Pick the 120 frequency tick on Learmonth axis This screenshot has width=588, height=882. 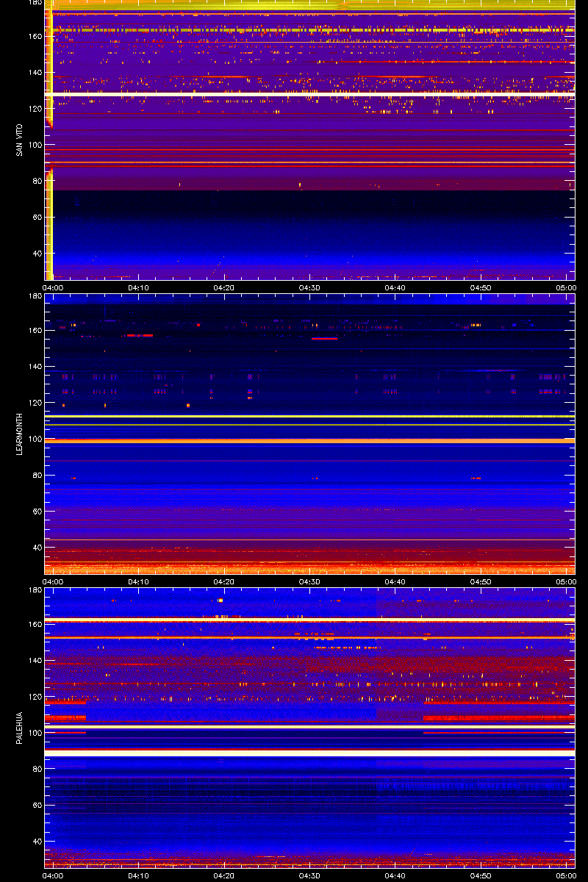[35, 403]
